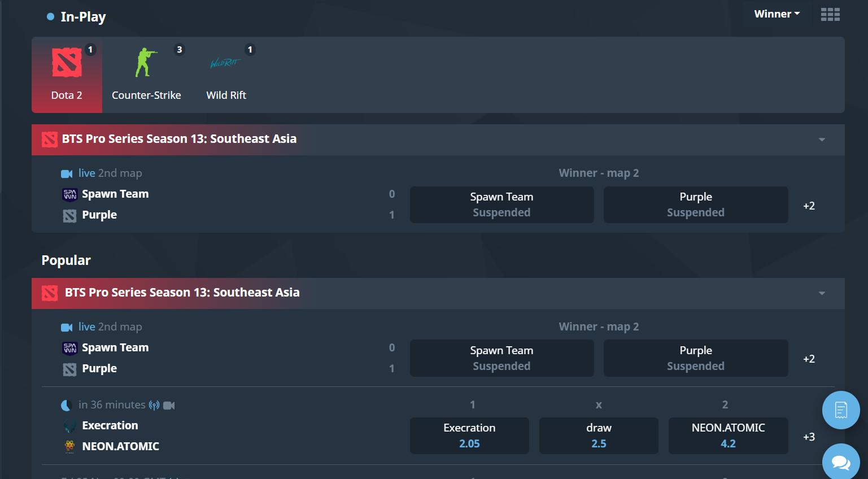Click the live video camera icon under In-Play

[67, 173]
